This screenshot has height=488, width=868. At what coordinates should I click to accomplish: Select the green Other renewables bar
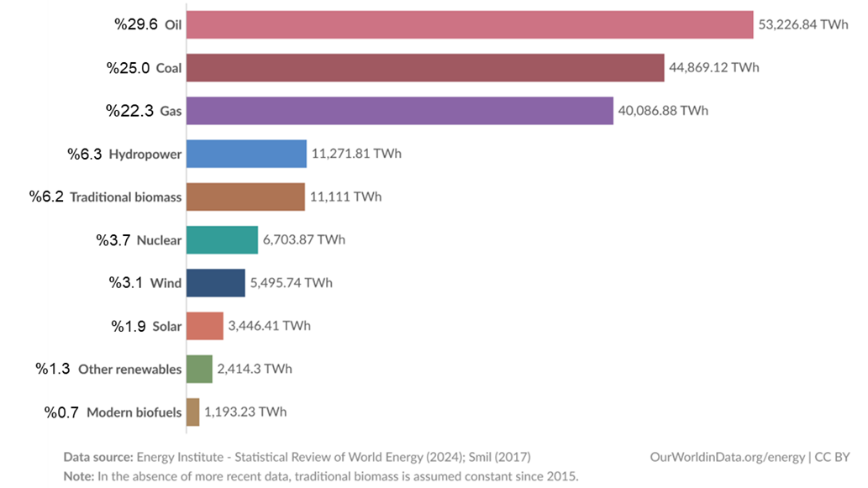coord(199,369)
